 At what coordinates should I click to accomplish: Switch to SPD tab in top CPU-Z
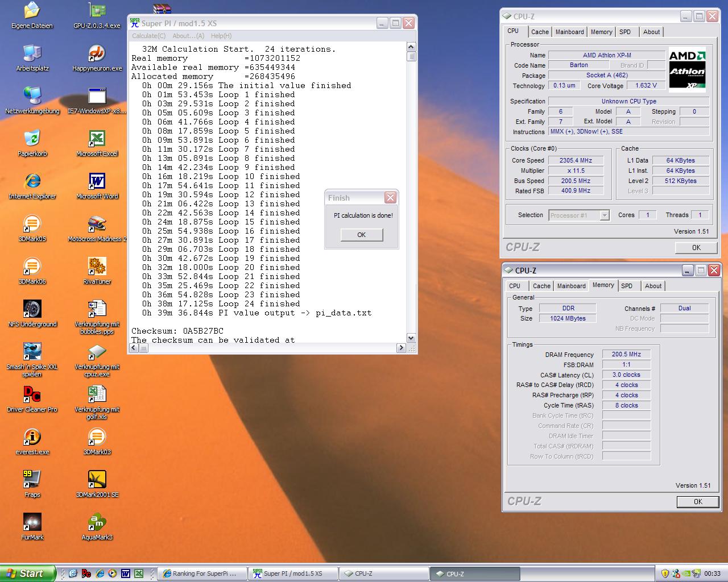tap(625, 32)
